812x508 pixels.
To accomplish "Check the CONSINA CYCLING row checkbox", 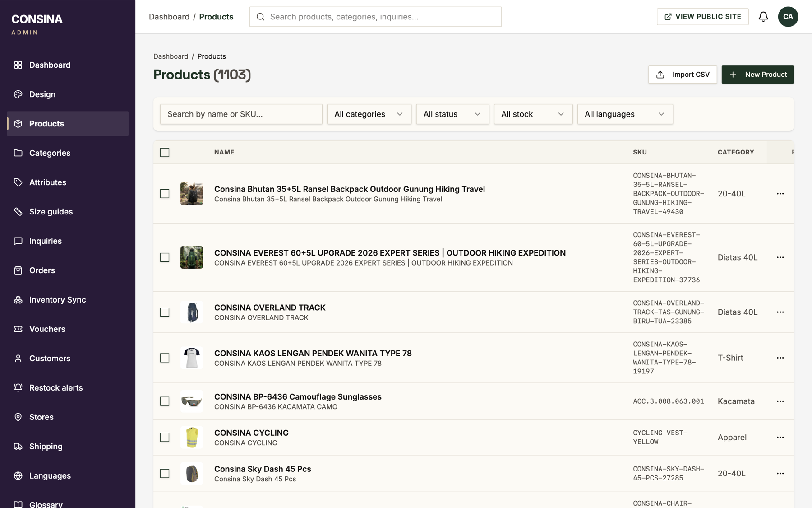I will click(x=165, y=438).
